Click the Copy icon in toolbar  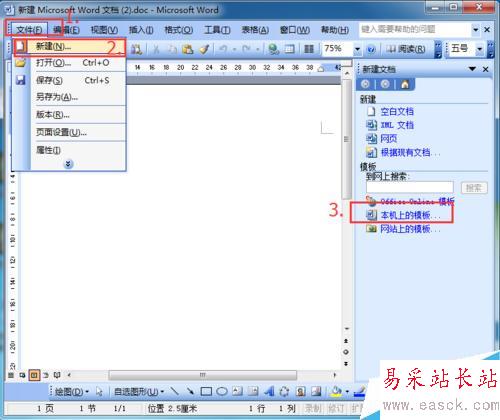(172, 49)
